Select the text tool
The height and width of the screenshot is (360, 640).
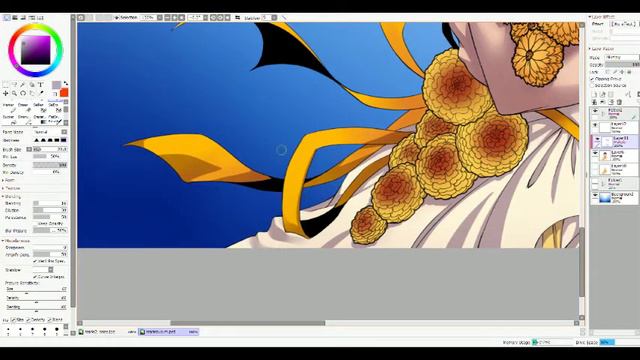40,84
